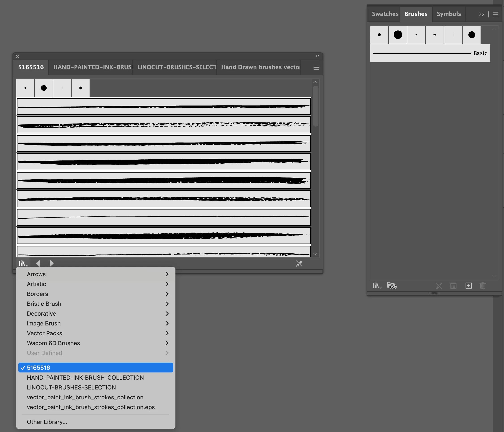Screen dimensions: 504x432
Task: Show hidden panel tabs via double-chevron
Action: [x=481, y=14]
